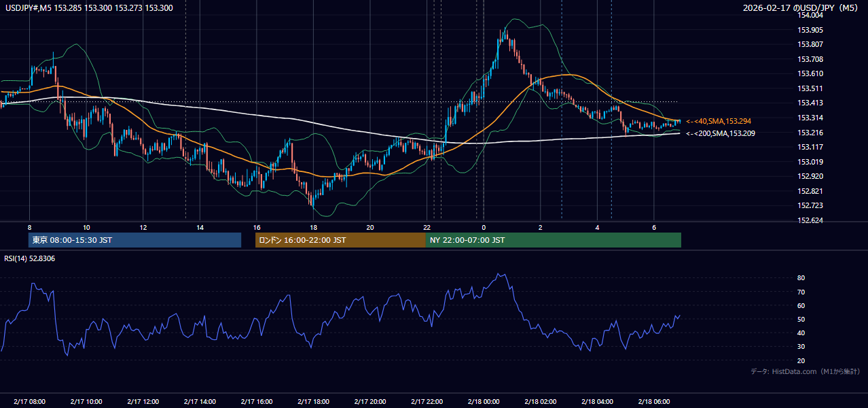Click the 153.413 price axis label
The width and height of the screenshot is (868, 408).
(x=810, y=103)
